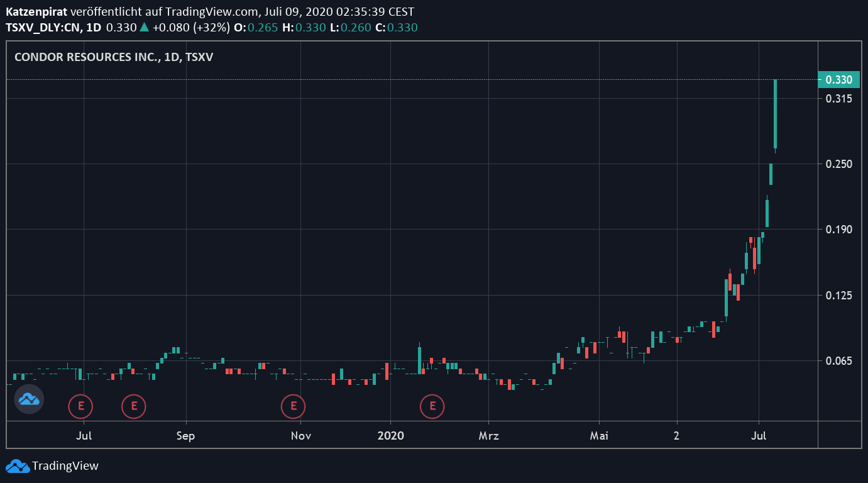Select the close value C:0.330
The width and height of the screenshot is (868, 483).
pos(397,27)
